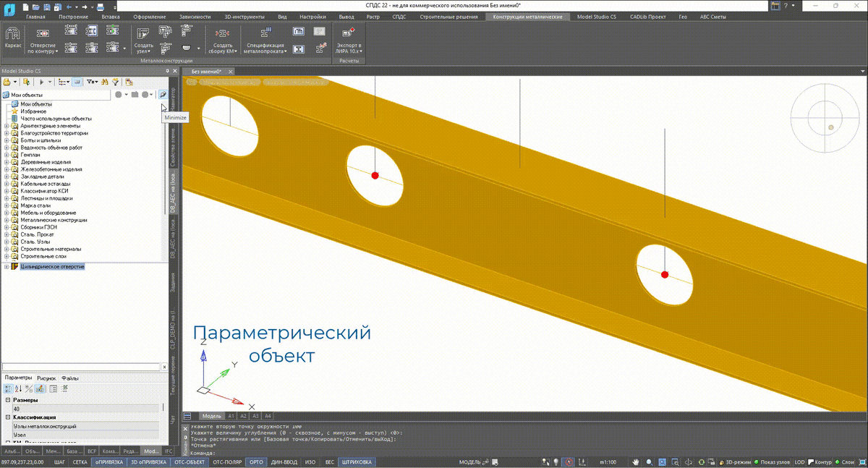The image size is (868, 468).
Task: Click МОДЕЛЬ space button in status bar
Action: click(x=469, y=461)
